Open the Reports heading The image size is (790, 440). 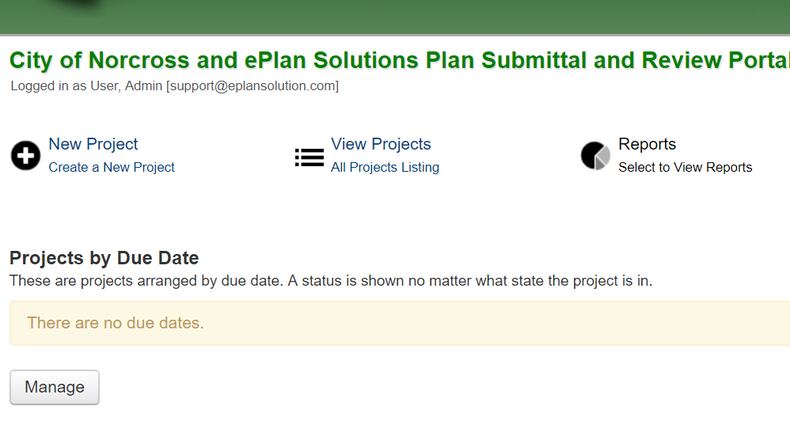(x=647, y=144)
